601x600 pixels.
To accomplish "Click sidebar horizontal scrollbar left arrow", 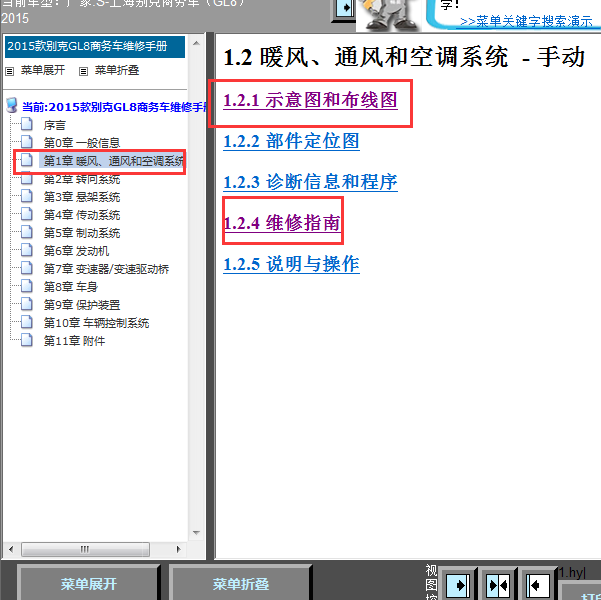I will coord(11,549).
